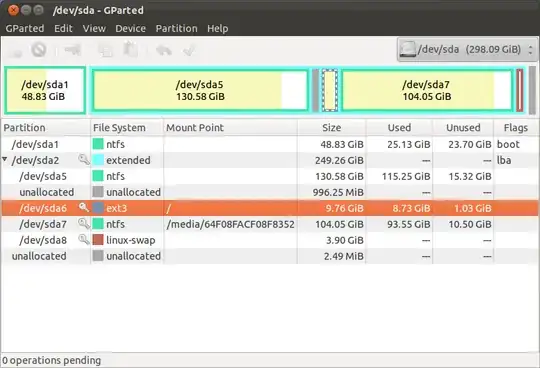The height and width of the screenshot is (368, 540).
Task: Click the ntfs color square for /dev/sda7
Action: 98,224
